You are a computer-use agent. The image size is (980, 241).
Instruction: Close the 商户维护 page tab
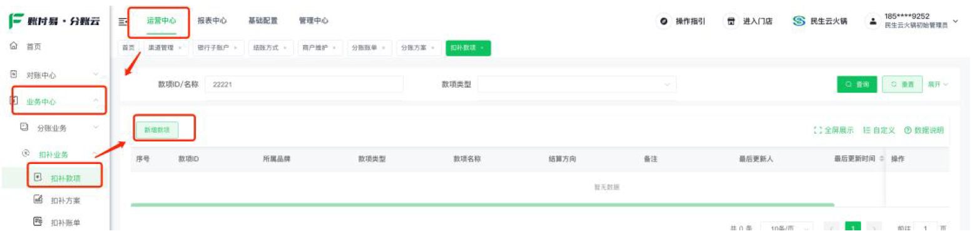point(334,48)
